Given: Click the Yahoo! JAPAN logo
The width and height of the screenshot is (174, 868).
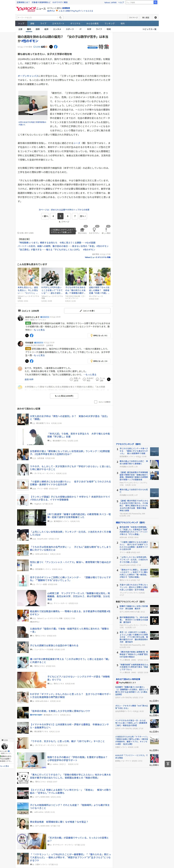Looking at the screenshot, I should (26, 9).
